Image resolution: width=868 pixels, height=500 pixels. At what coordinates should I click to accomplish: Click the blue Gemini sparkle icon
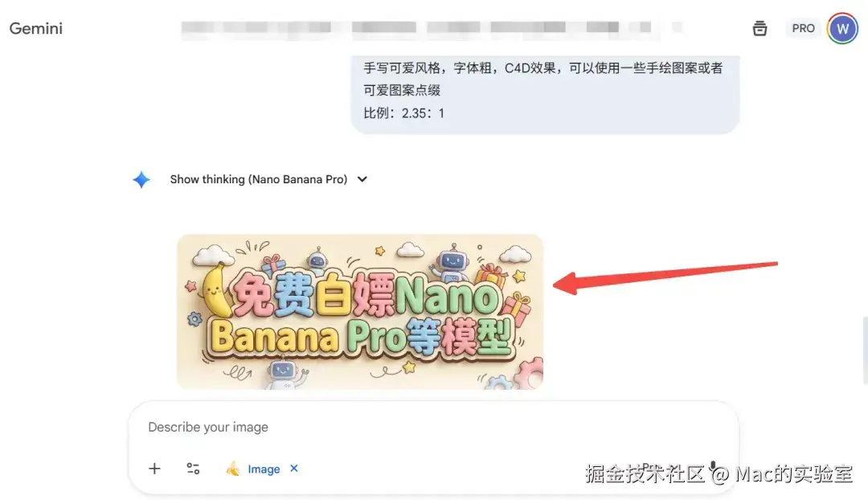click(141, 179)
